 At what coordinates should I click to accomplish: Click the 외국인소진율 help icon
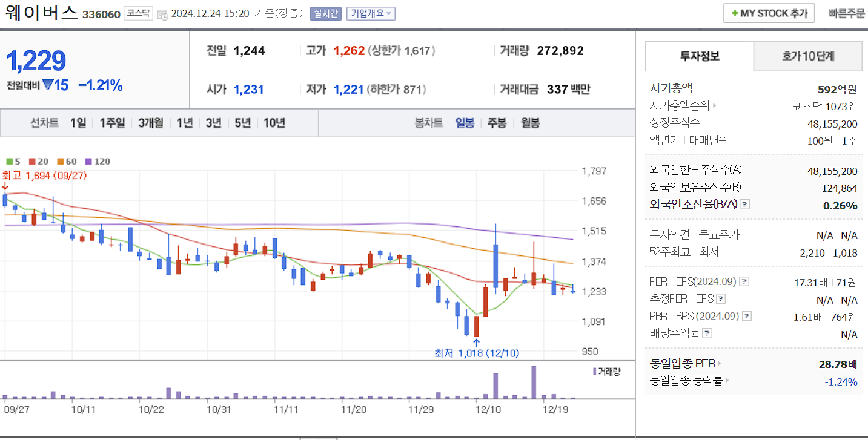(746, 205)
